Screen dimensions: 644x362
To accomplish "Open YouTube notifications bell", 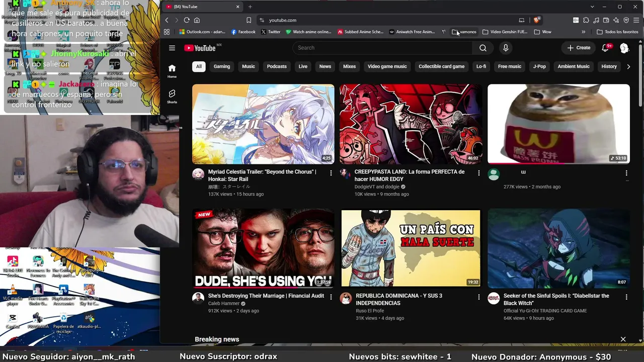I will click(606, 48).
